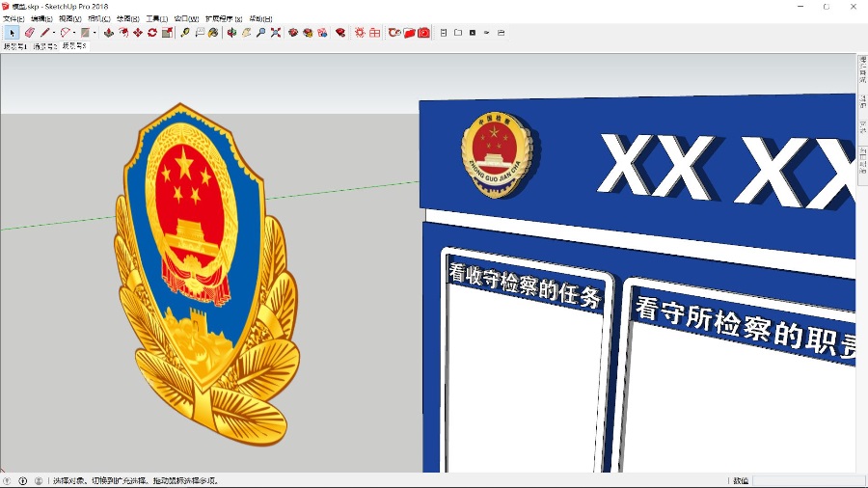This screenshot has height=488, width=868.
Task: Activate the Pan hand tool
Action: tap(246, 33)
